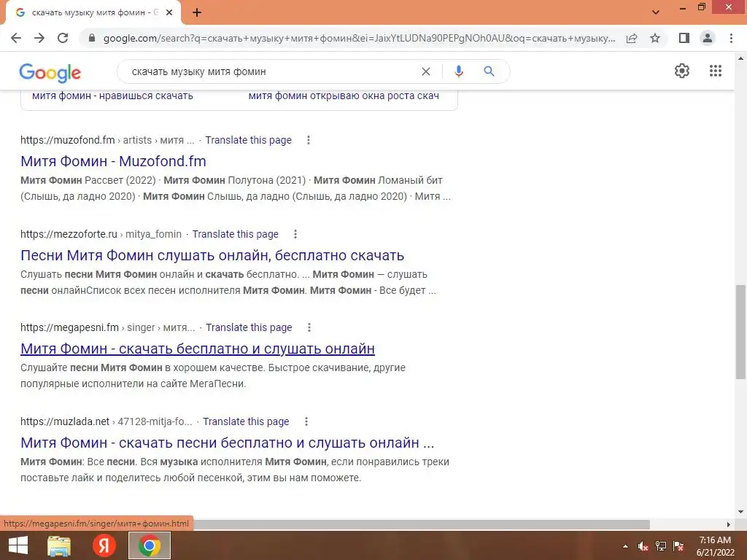
Task: Click the scrollbar down arrow
Action: click(740, 512)
